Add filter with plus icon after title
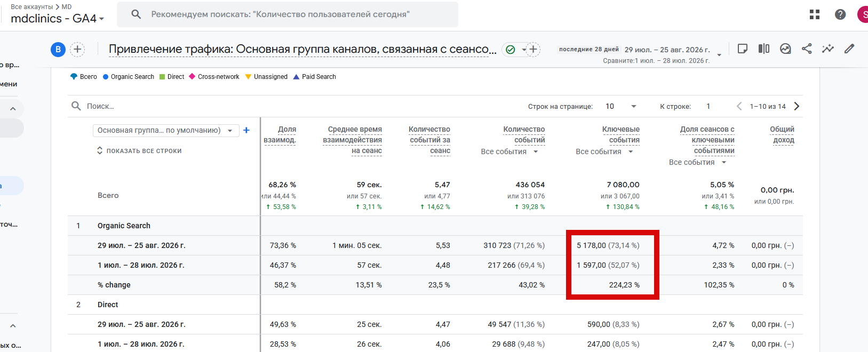Screen dimensions: 868x352 tap(533, 50)
